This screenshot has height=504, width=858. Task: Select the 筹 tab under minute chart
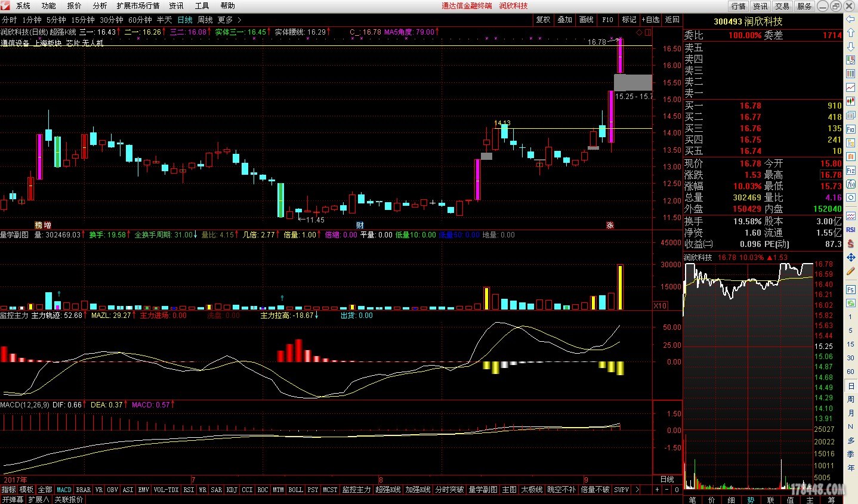(831, 500)
